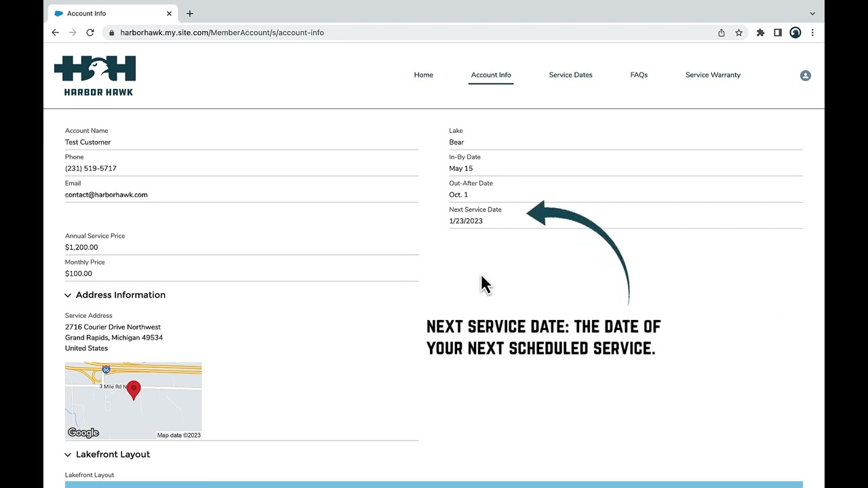Click the share page icon
Viewport: 868px width, 488px height.
(x=722, y=33)
